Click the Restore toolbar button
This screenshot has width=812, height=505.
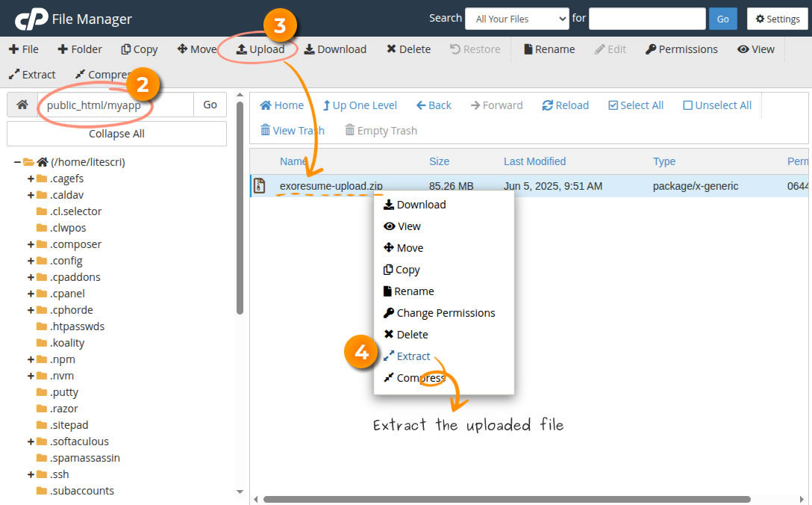[x=475, y=49]
